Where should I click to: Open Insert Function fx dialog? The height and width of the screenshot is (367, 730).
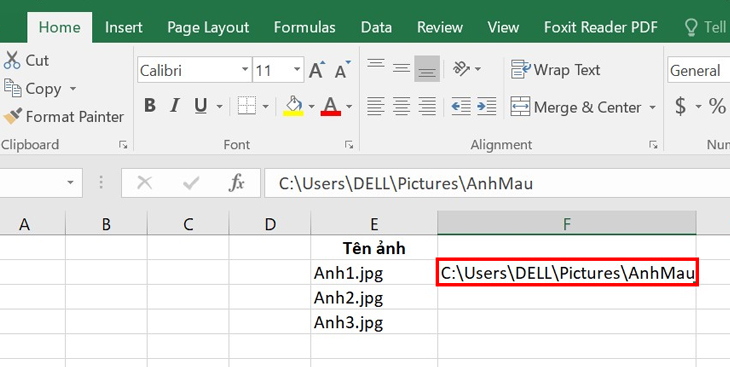[237, 183]
